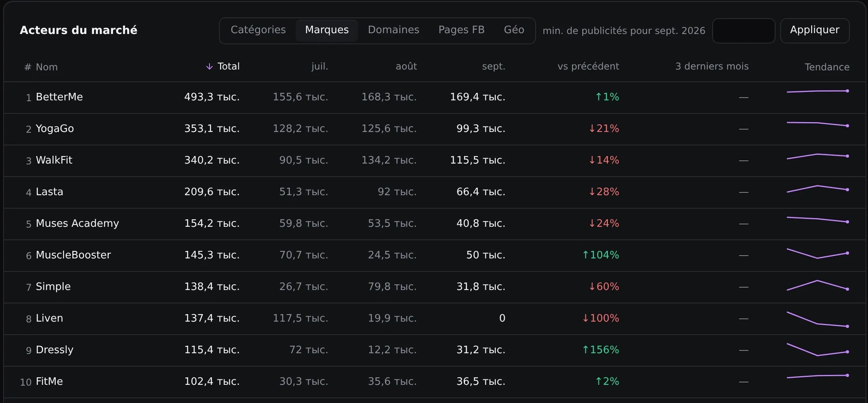Select the MuscleBooster brand name
The width and height of the screenshot is (868, 403).
pos(74,255)
